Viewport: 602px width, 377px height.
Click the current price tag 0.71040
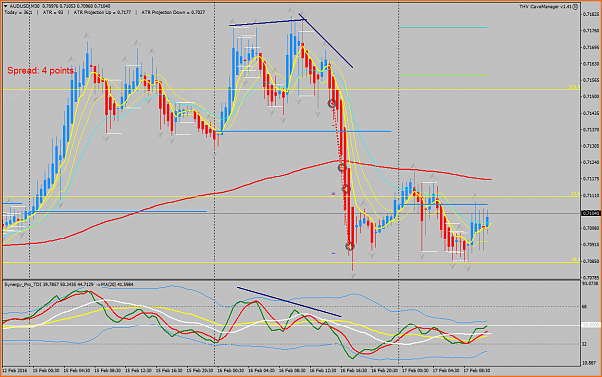coord(591,213)
